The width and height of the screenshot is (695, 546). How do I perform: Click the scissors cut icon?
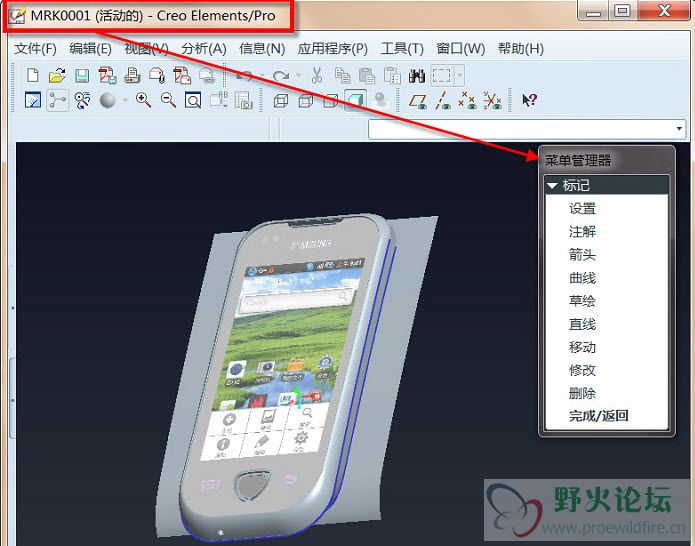click(316, 75)
